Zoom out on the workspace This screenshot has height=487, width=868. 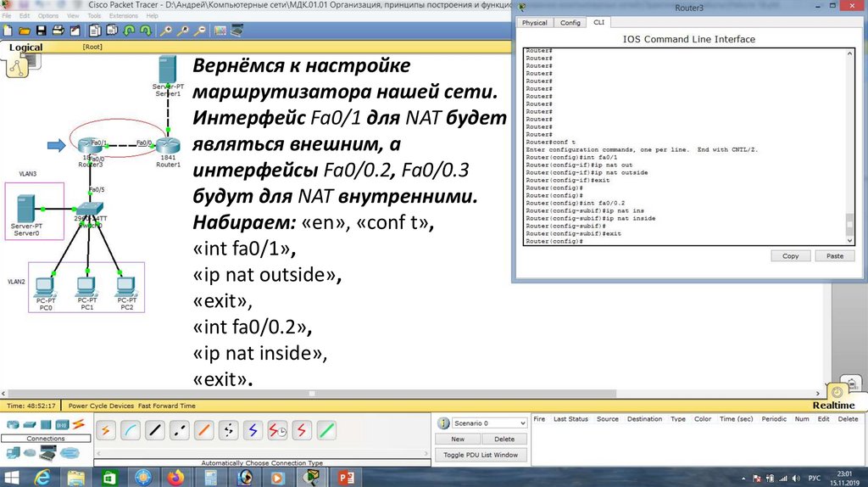coord(200,31)
